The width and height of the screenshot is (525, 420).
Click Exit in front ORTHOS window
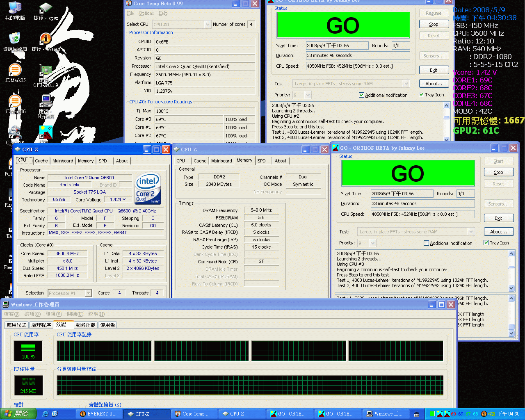pos(498,218)
